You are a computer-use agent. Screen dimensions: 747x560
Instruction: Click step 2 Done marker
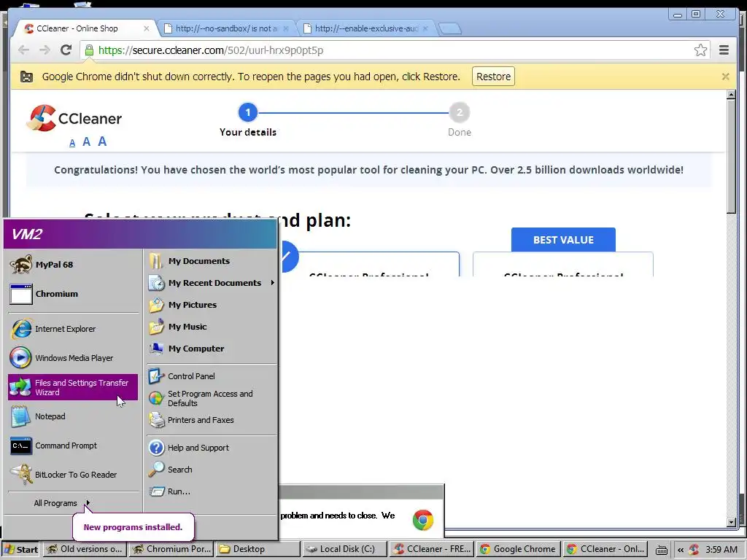point(460,113)
